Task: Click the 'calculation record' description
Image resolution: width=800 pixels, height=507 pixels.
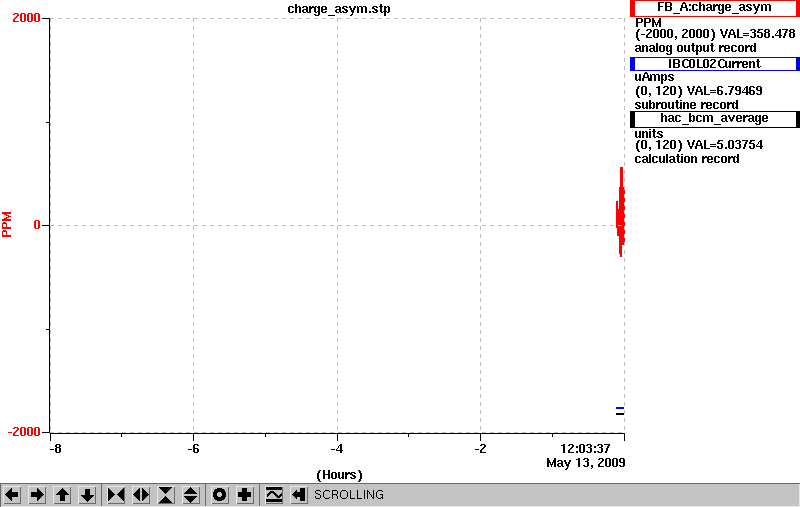Action: [x=687, y=159]
